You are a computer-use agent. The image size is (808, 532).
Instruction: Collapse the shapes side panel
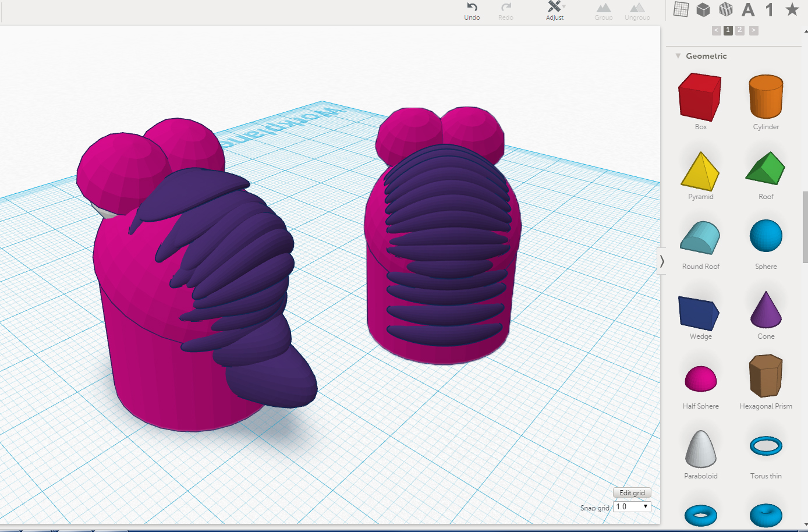coord(661,261)
